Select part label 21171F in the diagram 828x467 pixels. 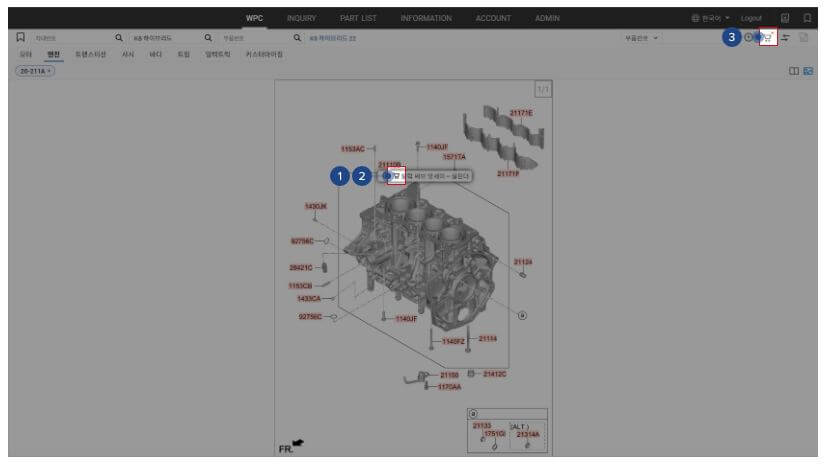pos(508,173)
